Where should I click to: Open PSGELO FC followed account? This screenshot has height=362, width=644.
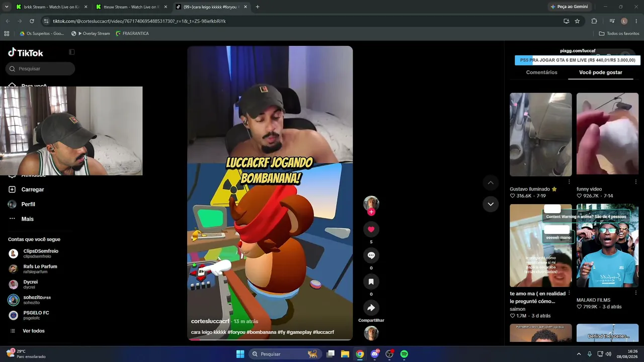click(x=29, y=315)
